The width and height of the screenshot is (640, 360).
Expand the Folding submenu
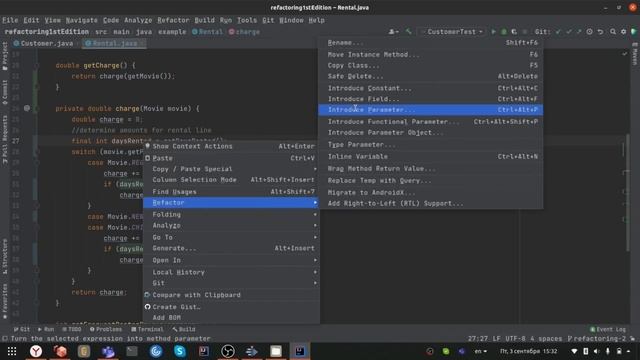pos(231,214)
